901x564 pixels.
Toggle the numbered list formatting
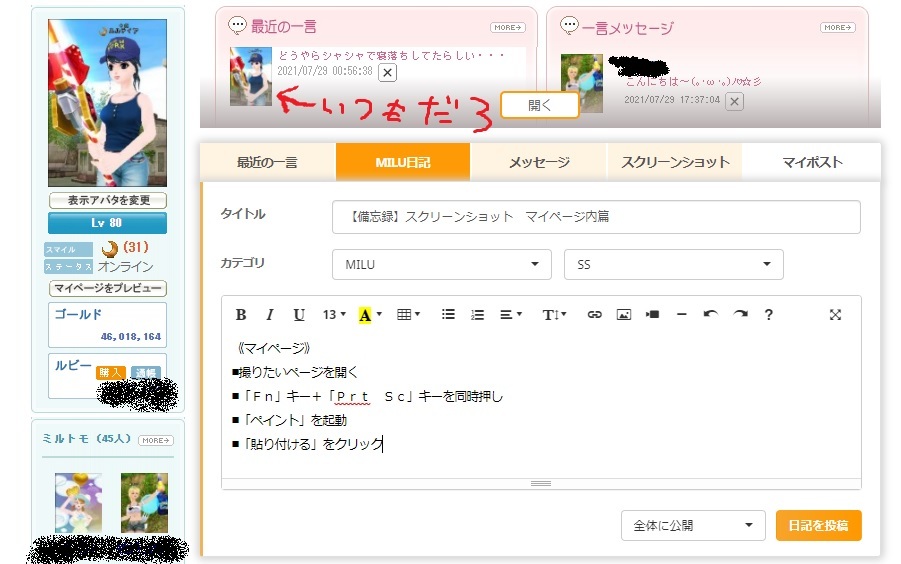(477, 315)
